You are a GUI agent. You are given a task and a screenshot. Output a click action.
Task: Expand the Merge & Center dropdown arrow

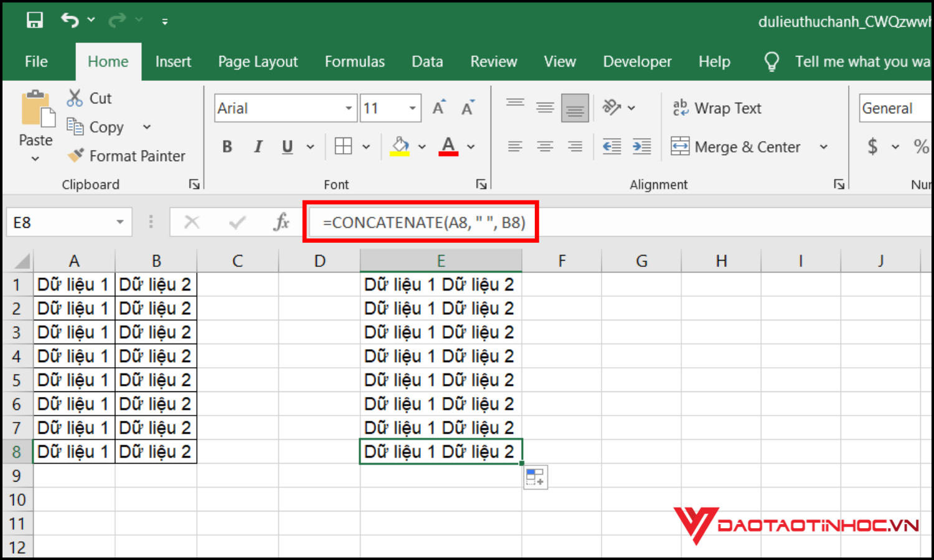(824, 147)
